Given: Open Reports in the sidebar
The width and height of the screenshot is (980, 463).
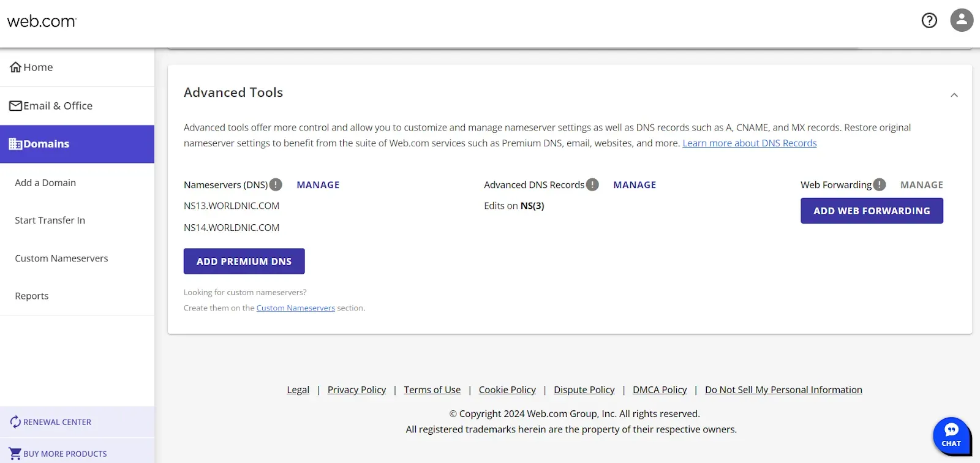Looking at the screenshot, I should 32,296.
